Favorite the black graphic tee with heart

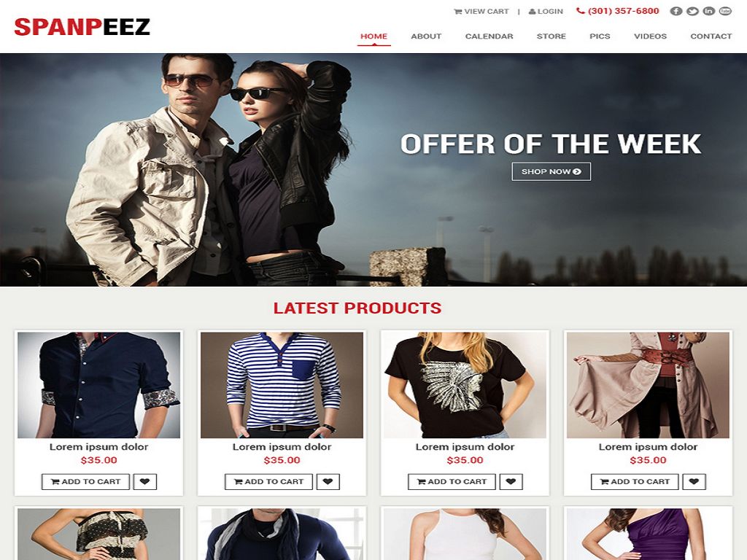tap(511, 481)
